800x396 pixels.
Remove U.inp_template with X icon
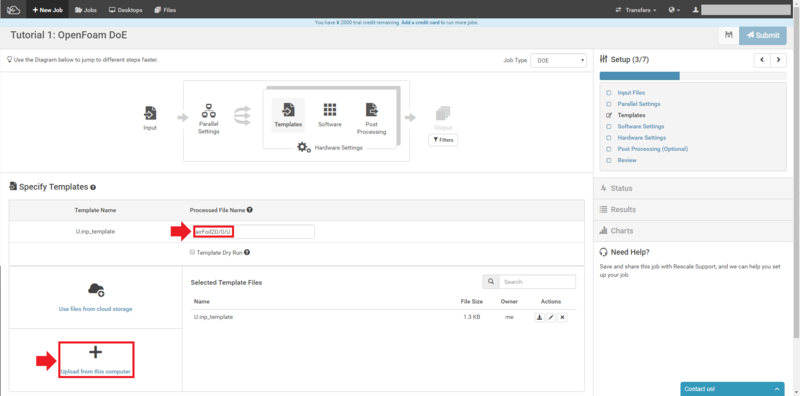tap(562, 317)
